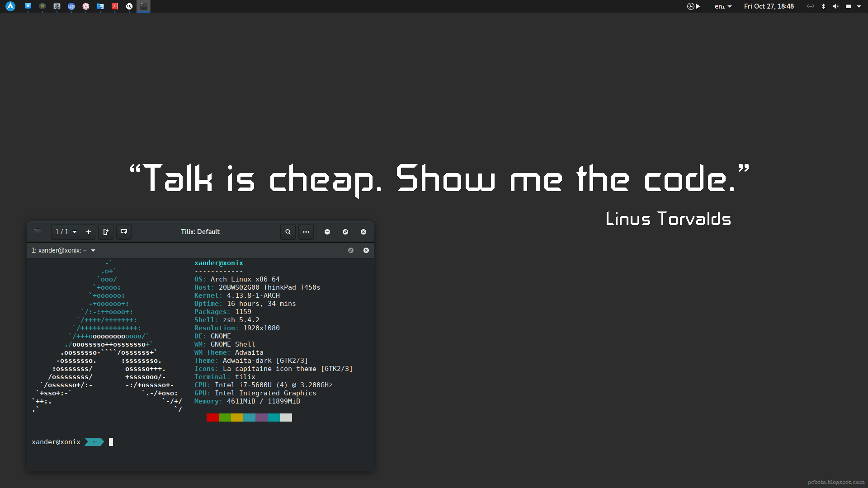Click the red color block in neofetch output
This screenshot has height=488, width=868.
click(212, 418)
